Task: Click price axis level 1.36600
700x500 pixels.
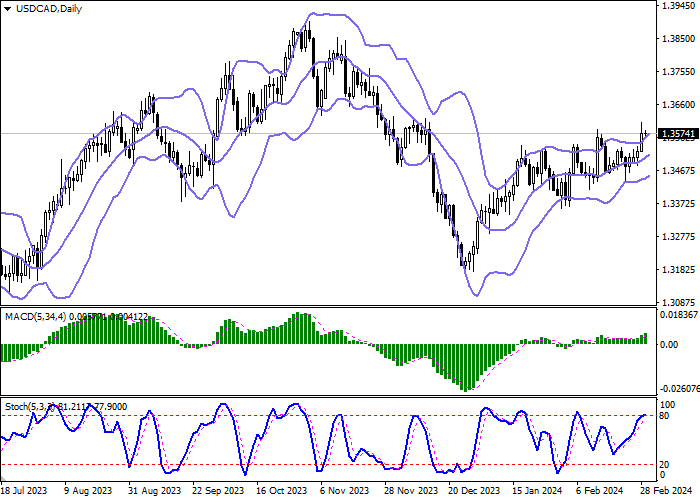Action: click(x=679, y=105)
